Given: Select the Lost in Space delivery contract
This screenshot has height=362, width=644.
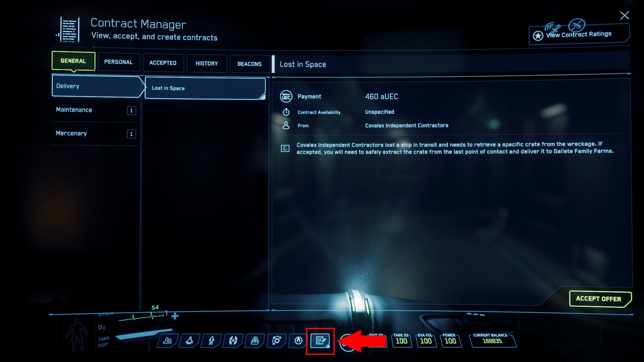Looking at the screenshot, I should click(x=204, y=88).
